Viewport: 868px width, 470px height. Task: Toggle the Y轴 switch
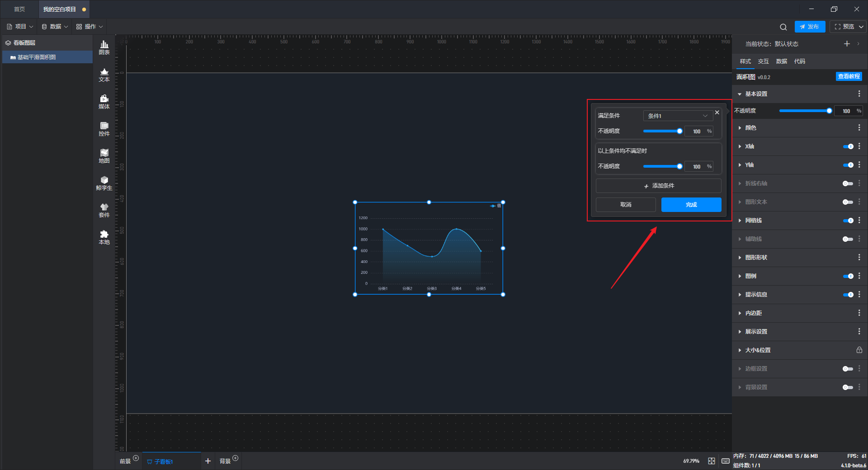pyautogui.click(x=848, y=165)
